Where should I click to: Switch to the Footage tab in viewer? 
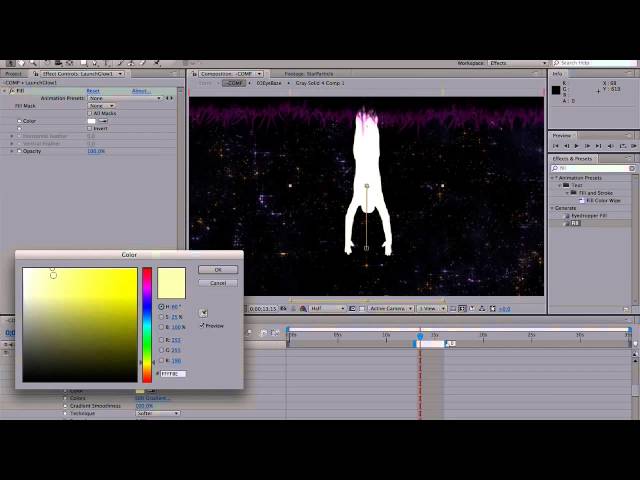coord(309,74)
